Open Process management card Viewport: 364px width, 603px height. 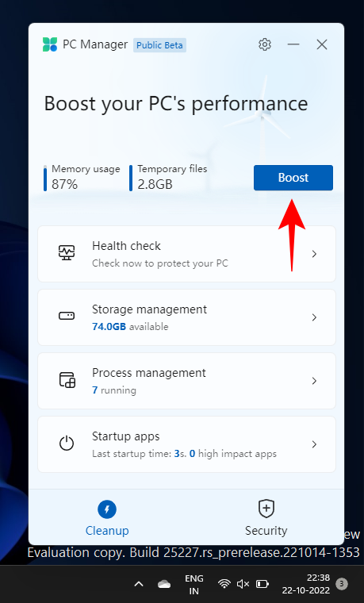click(186, 381)
